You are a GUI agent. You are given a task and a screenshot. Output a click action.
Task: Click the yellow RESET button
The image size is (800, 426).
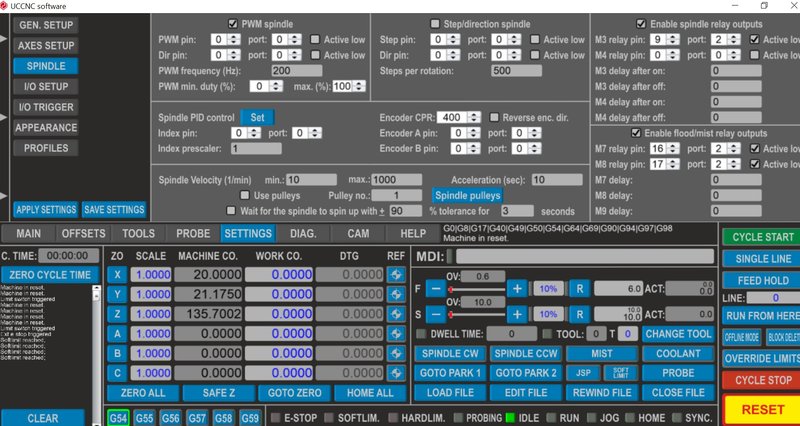762,410
